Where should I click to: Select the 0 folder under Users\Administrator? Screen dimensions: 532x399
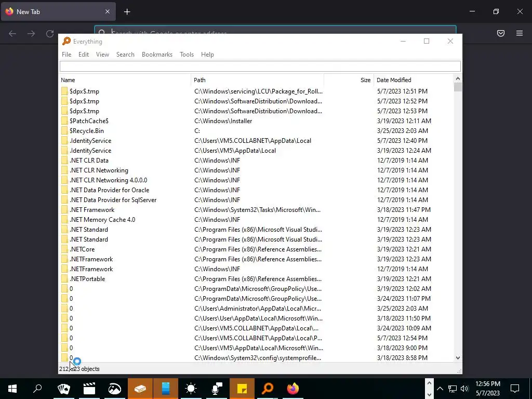[x=256, y=309]
